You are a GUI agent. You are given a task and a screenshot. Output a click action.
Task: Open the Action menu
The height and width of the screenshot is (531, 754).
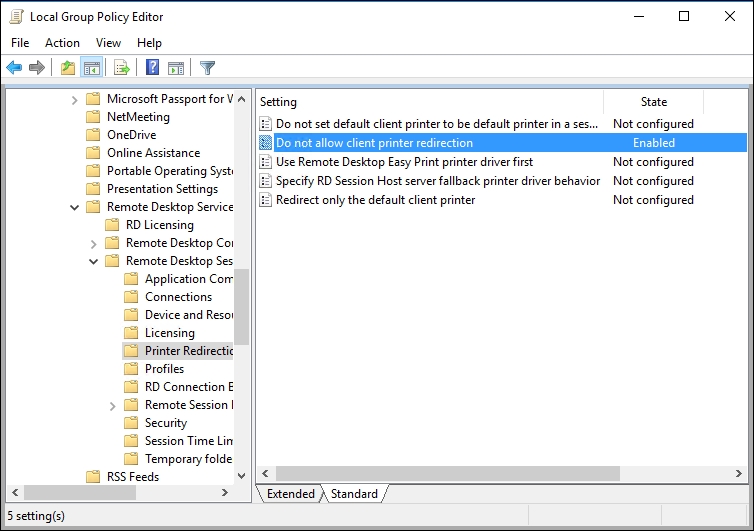[x=62, y=43]
